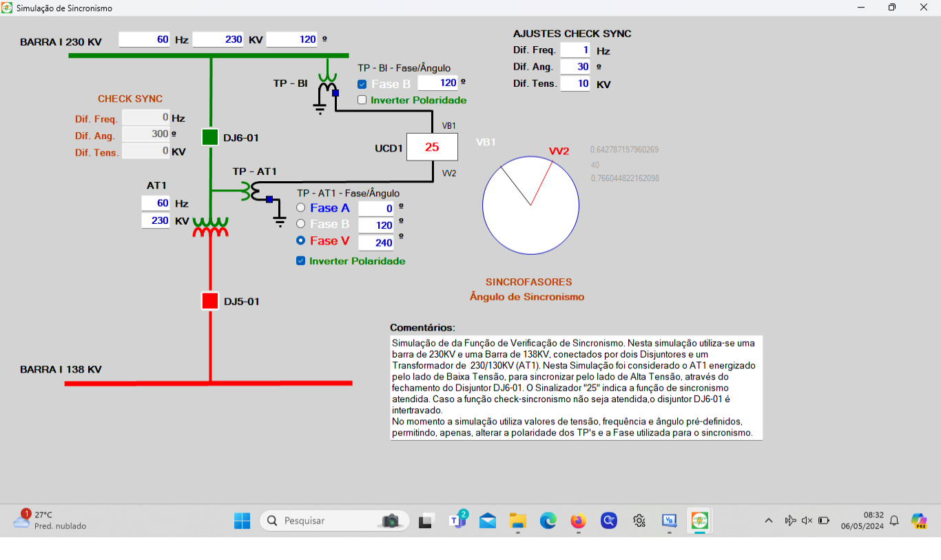Disable Inverter Polaridade under TP-AT1
The image size is (941, 560).
300,261
